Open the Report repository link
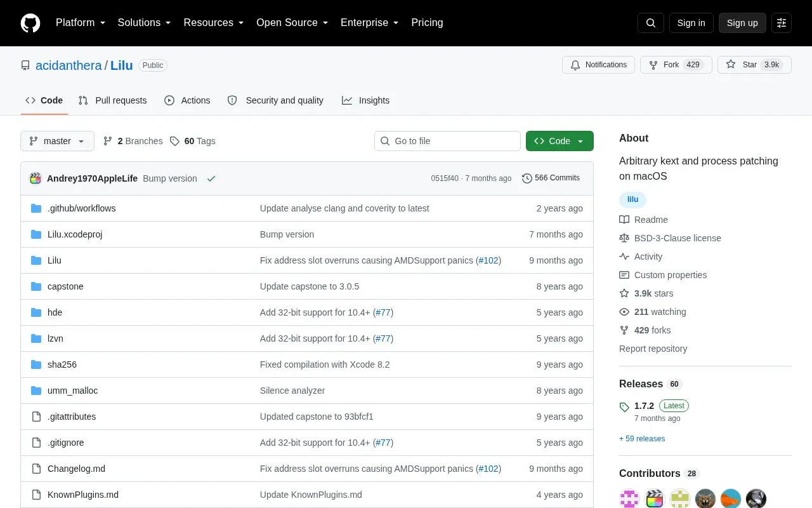This screenshot has height=508, width=812. tap(653, 349)
